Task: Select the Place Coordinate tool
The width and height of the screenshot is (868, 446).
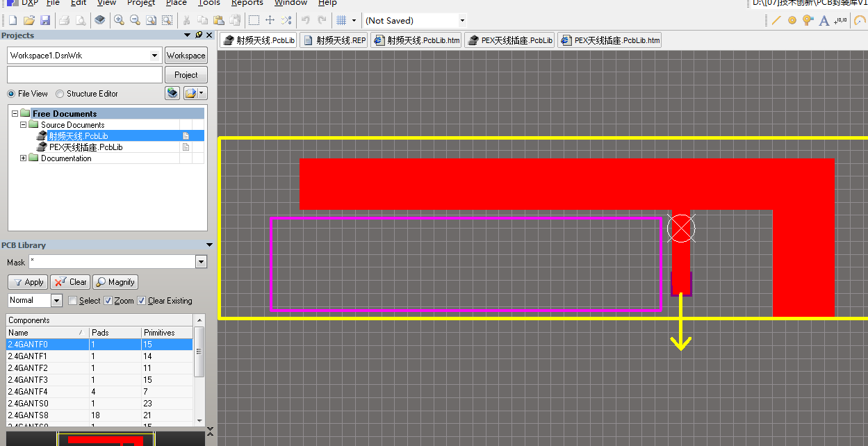Action: (840, 20)
